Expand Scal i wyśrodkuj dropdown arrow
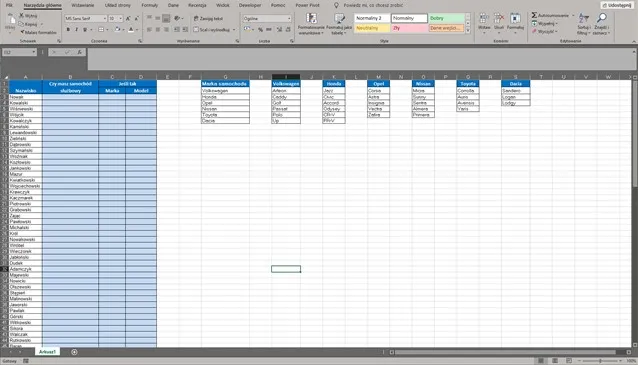 [x=234, y=30]
